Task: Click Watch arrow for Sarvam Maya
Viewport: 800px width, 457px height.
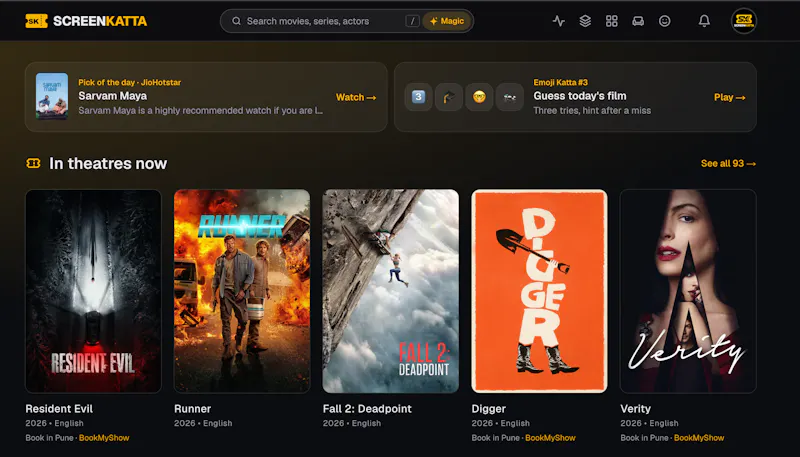Action: pyautogui.click(x=356, y=97)
